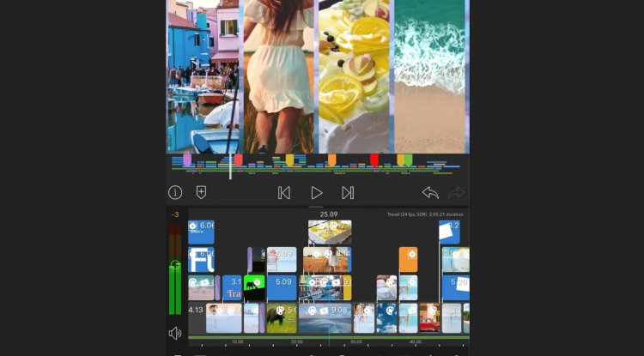Screen dimensions: 644x356
Task: Select the wheat field clip with the girl
Action: click(x=327, y=260)
